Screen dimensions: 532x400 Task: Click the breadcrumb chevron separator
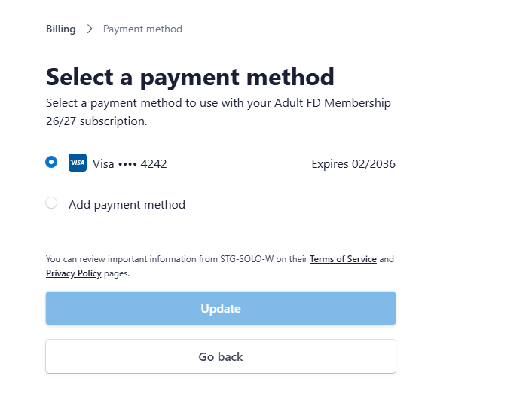coord(90,29)
